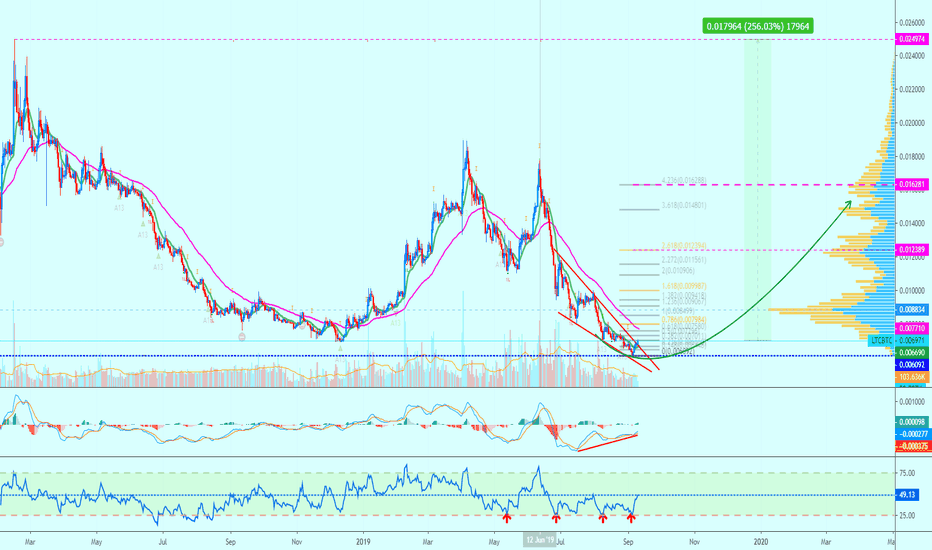This screenshot has height=550, width=932.
Task: Select the 0.001000 MACD axis value
Action: (x=912, y=402)
